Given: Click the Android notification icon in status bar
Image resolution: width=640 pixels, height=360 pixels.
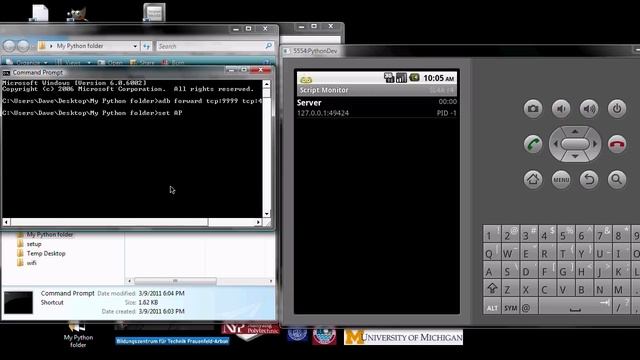Looking at the screenshot, I should [306, 79].
